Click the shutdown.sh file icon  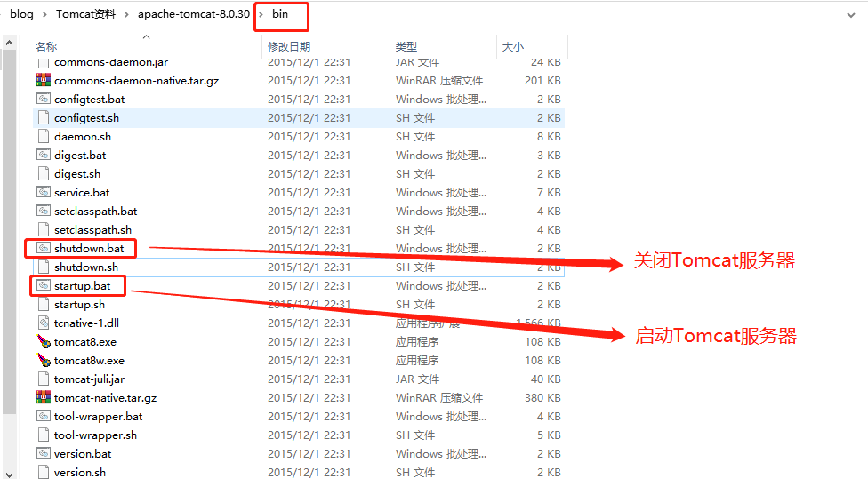[44, 267]
